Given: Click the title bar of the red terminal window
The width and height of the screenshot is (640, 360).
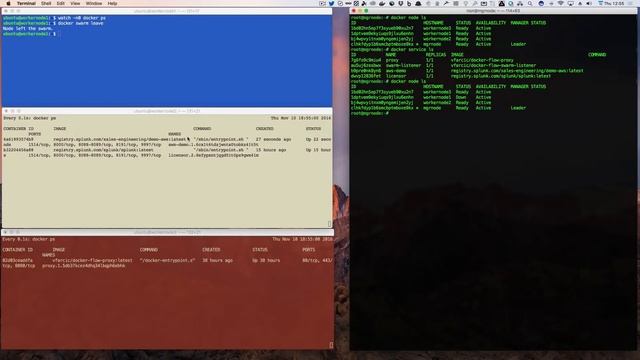Looking at the screenshot, I should pyautogui.click(x=167, y=232).
